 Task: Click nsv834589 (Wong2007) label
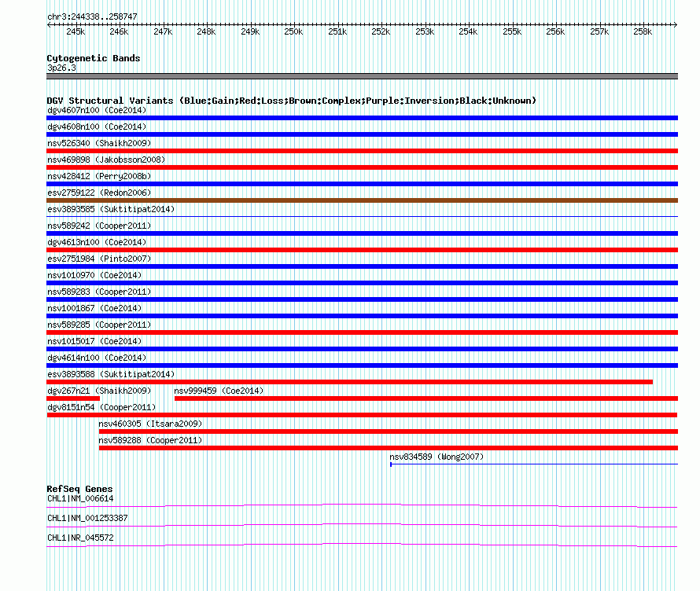(x=437, y=457)
